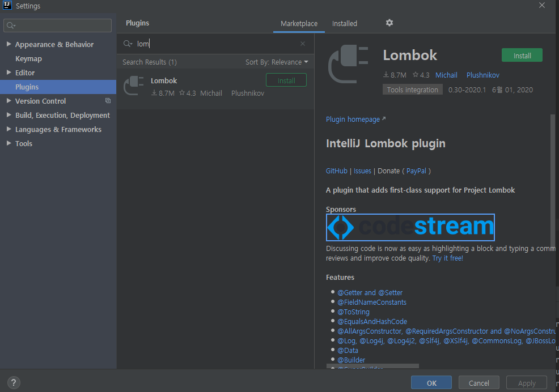559x392 pixels.
Task: Click the large Lombok plug icon in details
Action: (x=348, y=64)
